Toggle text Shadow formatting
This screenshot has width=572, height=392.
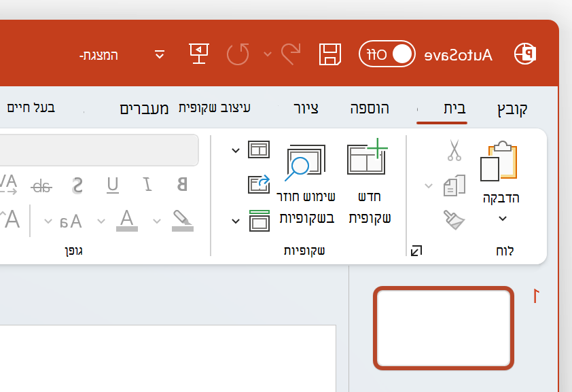click(77, 185)
